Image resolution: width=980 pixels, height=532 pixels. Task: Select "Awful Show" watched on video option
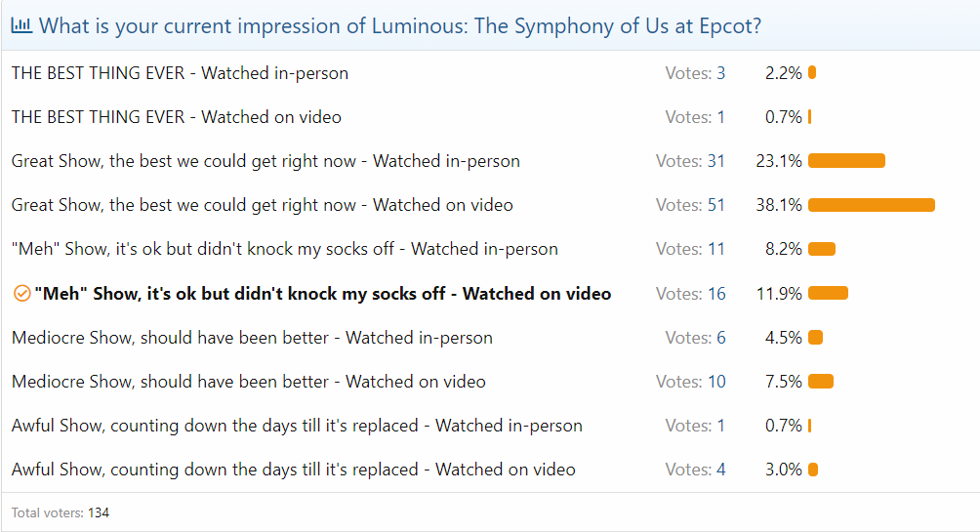[293, 470]
